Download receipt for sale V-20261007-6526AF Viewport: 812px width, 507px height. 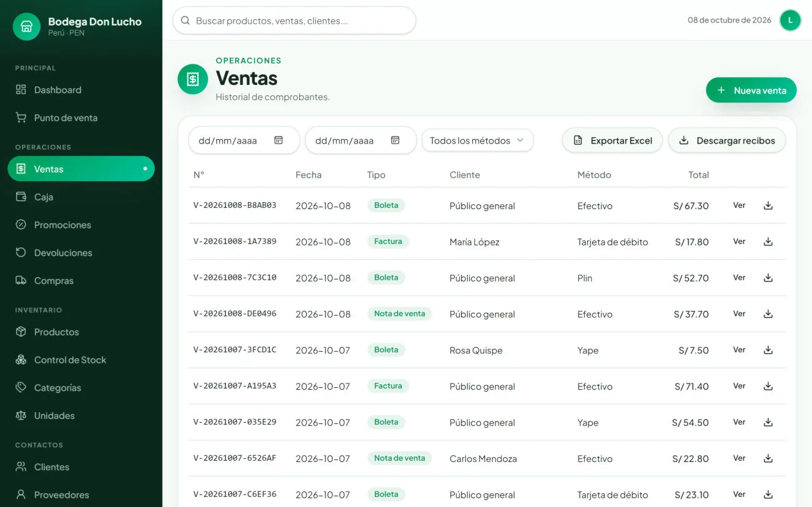coord(768,459)
